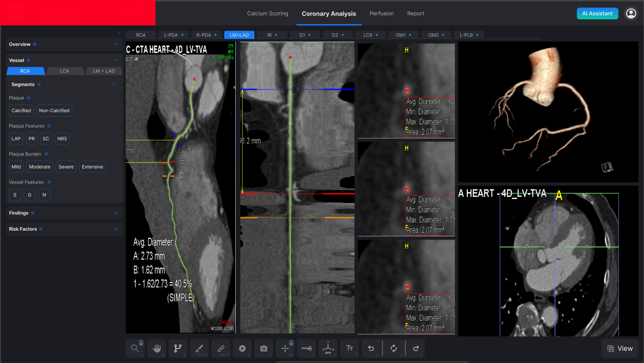The height and width of the screenshot is (363, 644).
Task: Select the text annotation tool
Action: 350,348
